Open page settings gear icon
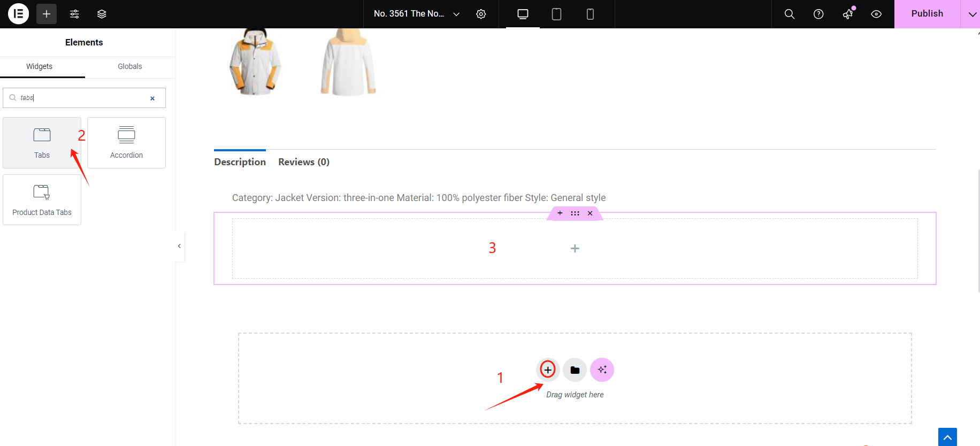 [x=481, y=14]
